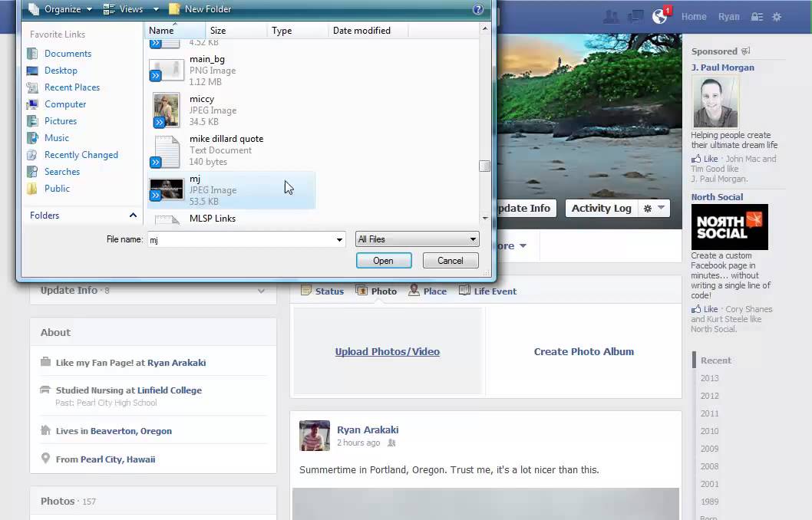This screenshot has height=520, width=812.
Task: Go to Recent Places link
Action: point(72,87)
